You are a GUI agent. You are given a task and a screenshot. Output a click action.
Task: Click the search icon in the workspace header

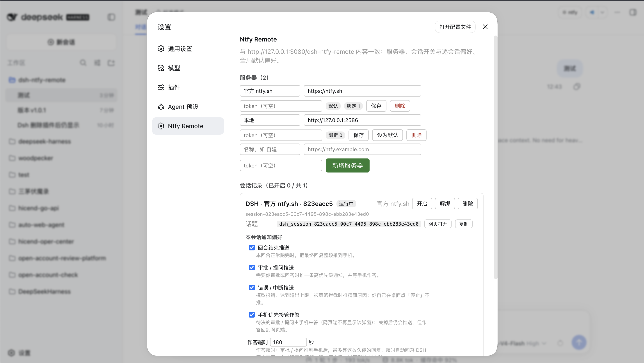(83, 63)
